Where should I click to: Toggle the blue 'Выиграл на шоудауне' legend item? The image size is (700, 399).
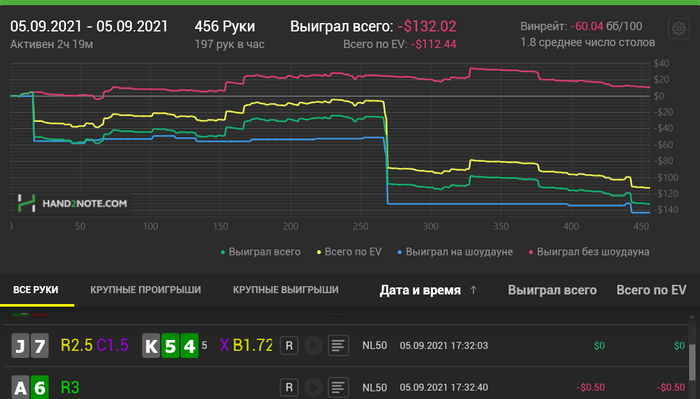455,252
